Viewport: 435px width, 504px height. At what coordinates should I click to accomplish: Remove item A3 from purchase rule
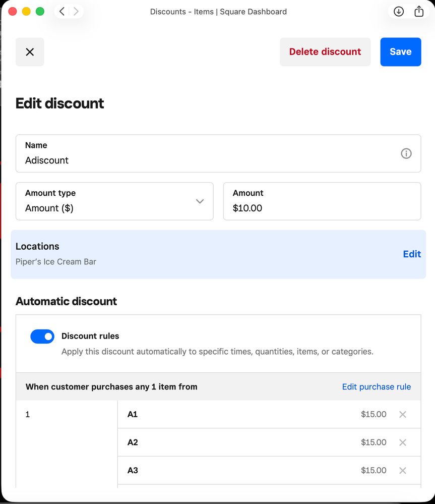(x=402, y=471)
